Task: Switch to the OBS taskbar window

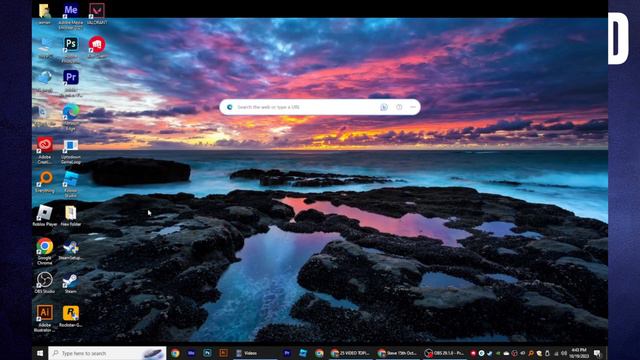Action: (x=444, y=353)
